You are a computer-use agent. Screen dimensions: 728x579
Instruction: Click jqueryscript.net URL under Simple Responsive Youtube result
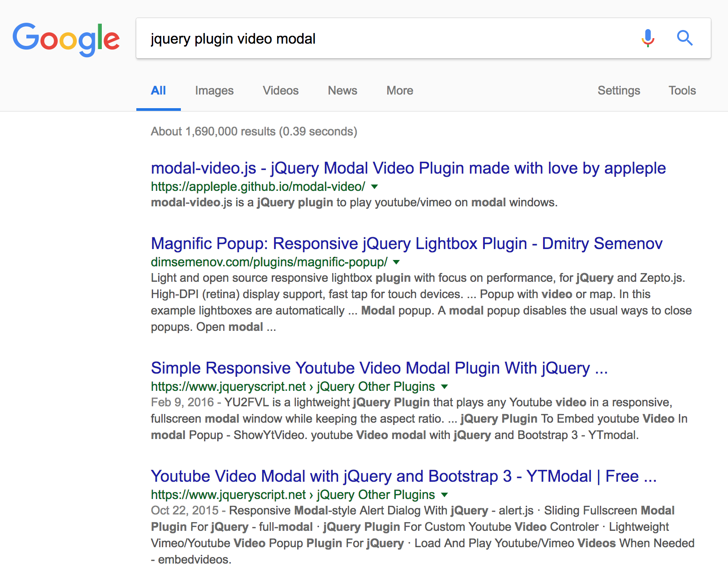[293, 387]
